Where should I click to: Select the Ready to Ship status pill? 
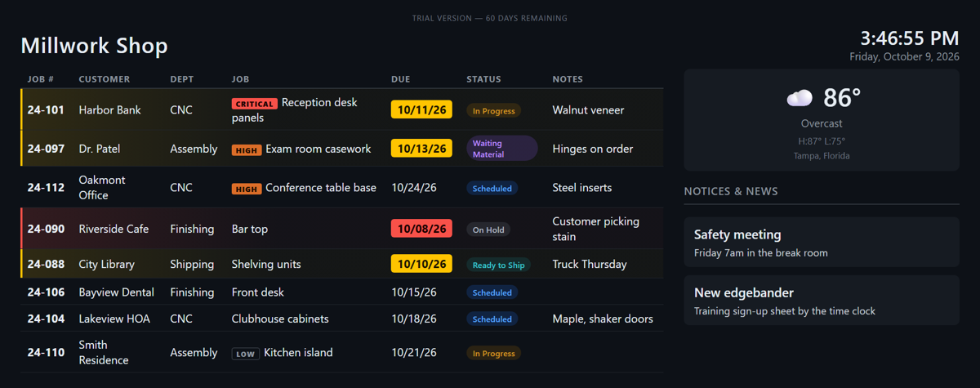(x=498, y=265)
